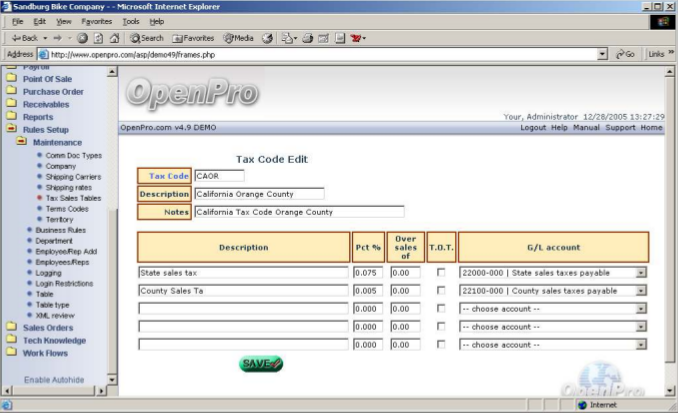The image size is (678, 413).
Task: Click the Tax Code input field
Action: (219, 176)
